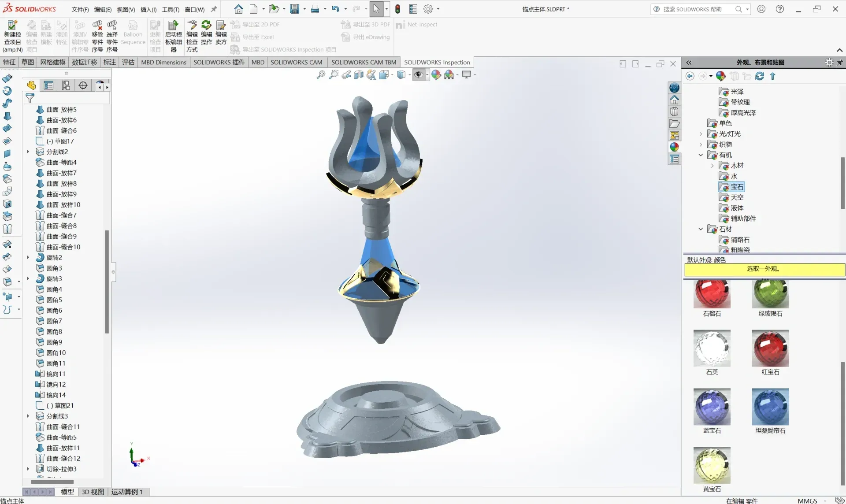
Task: Select the 曲面-放样10 feature in tree
Action: click(x=63, y=204)
